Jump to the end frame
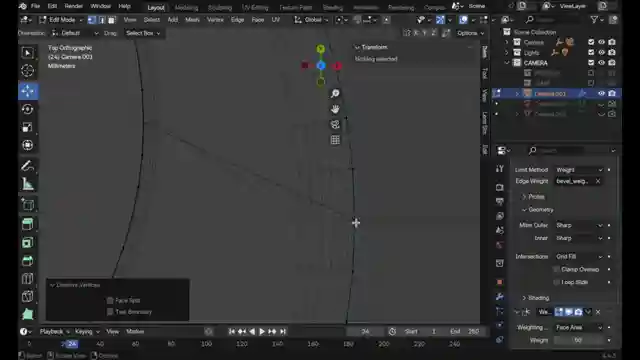 282,331
